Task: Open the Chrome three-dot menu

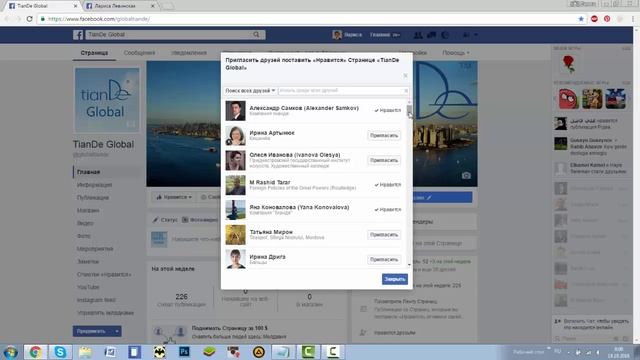Action: pos(633,19)
